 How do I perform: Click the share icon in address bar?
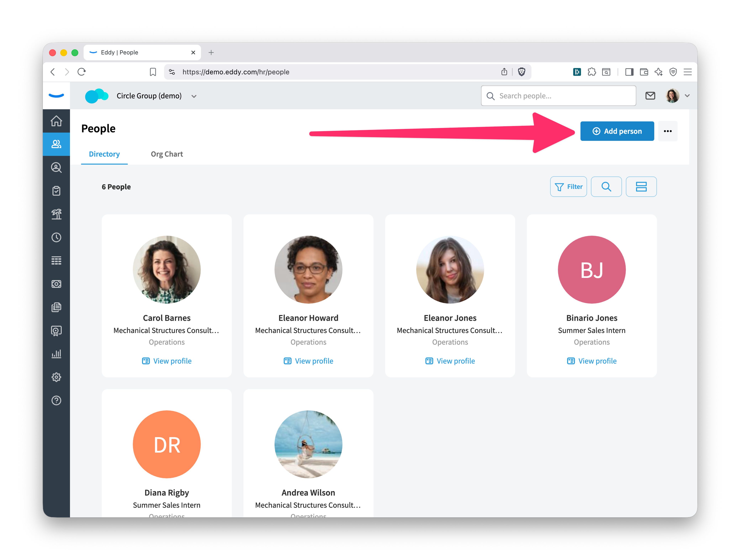click(x=504, y=71)
